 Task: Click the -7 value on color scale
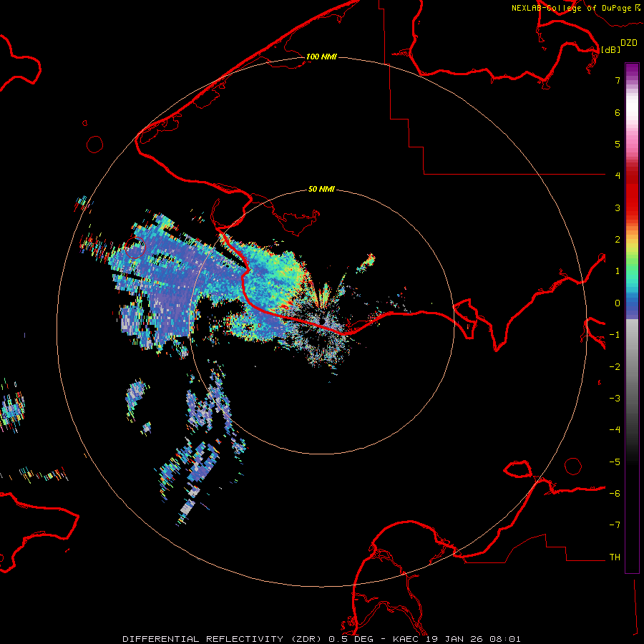point(615,525)
